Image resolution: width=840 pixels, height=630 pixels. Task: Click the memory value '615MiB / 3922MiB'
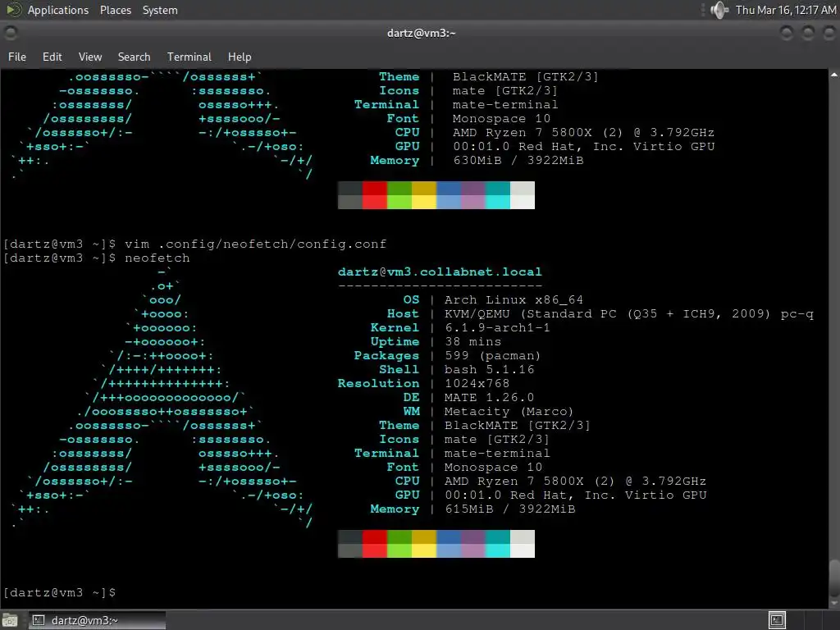510,509
